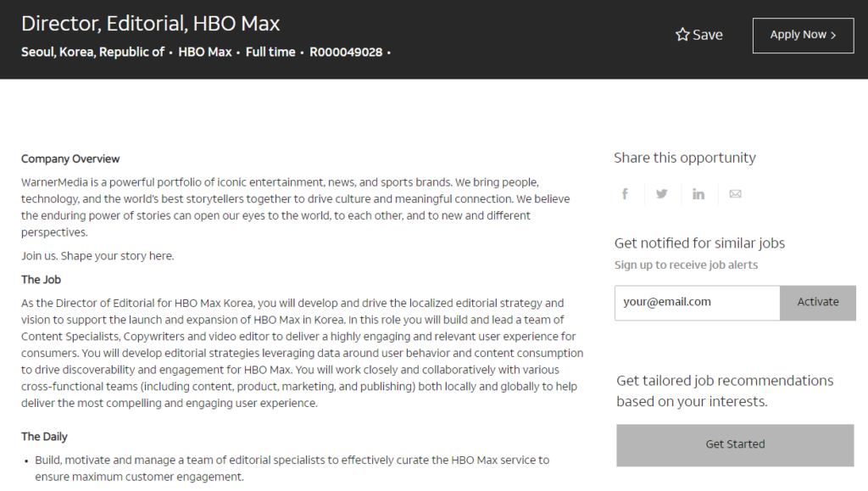Screen dimensions: 868x491
Task: Share job via email envelope icon
Action: (735, 194)
